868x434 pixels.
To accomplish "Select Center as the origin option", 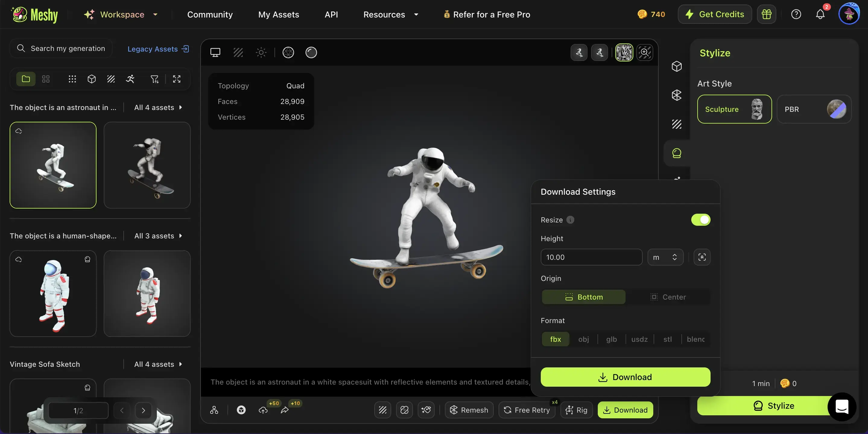I will click(x=668, y=297).
